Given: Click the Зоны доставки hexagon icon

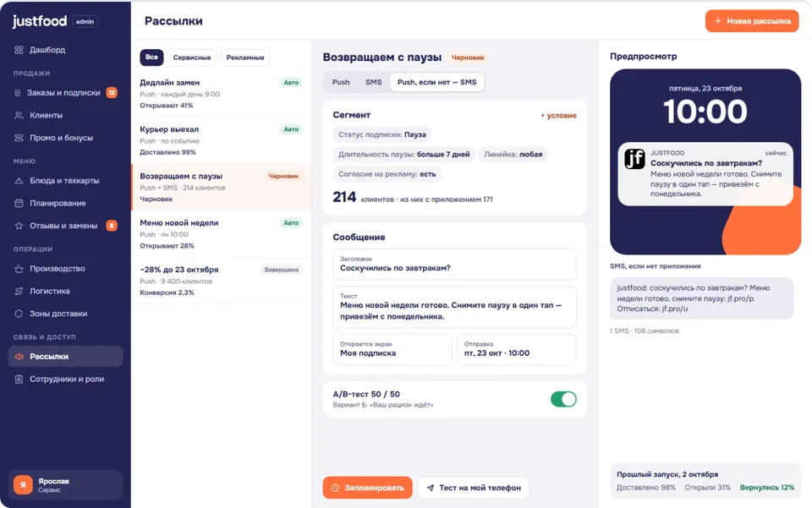Looking at the screenshot, I should (19, 314).
